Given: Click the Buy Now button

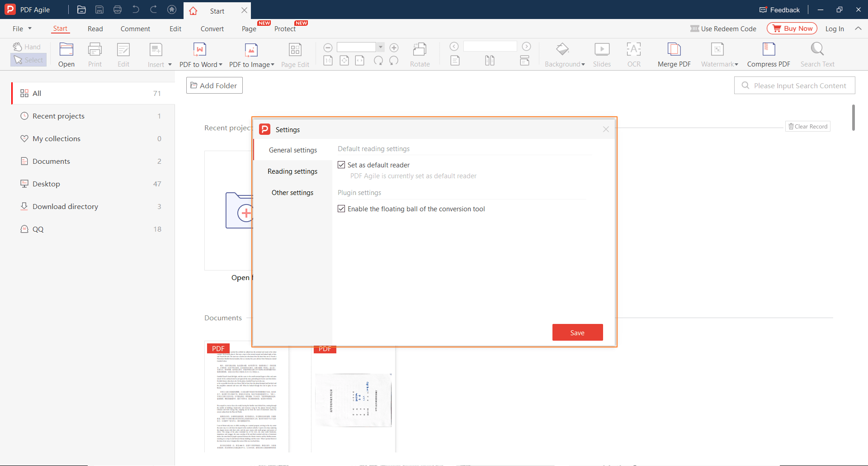Looking at the screenshot, I should click(792, 29).
